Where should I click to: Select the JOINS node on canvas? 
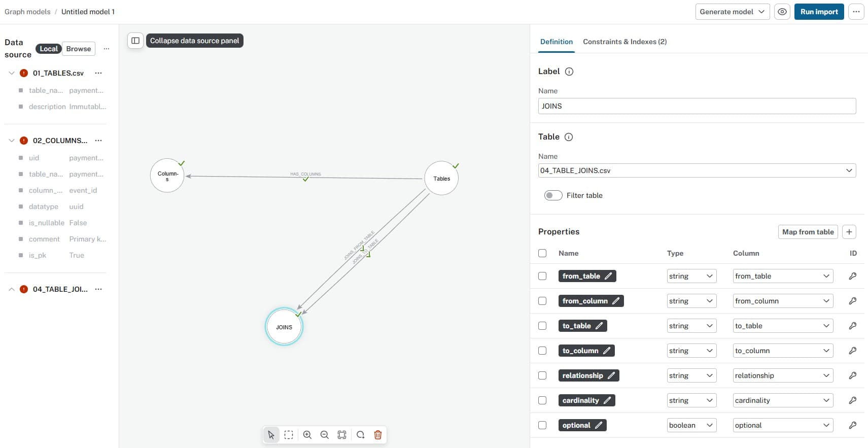(x=284, y=327)
